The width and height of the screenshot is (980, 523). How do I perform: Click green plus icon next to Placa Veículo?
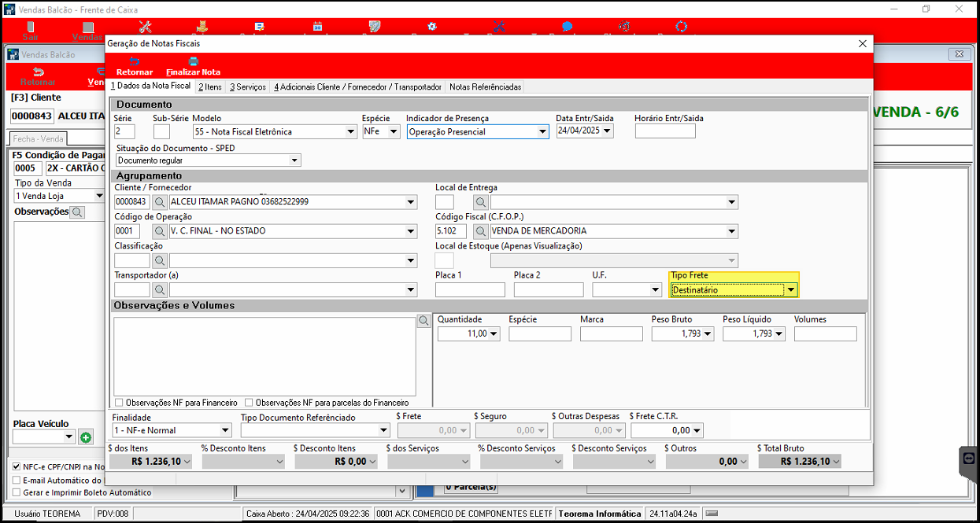click(85, 437)
